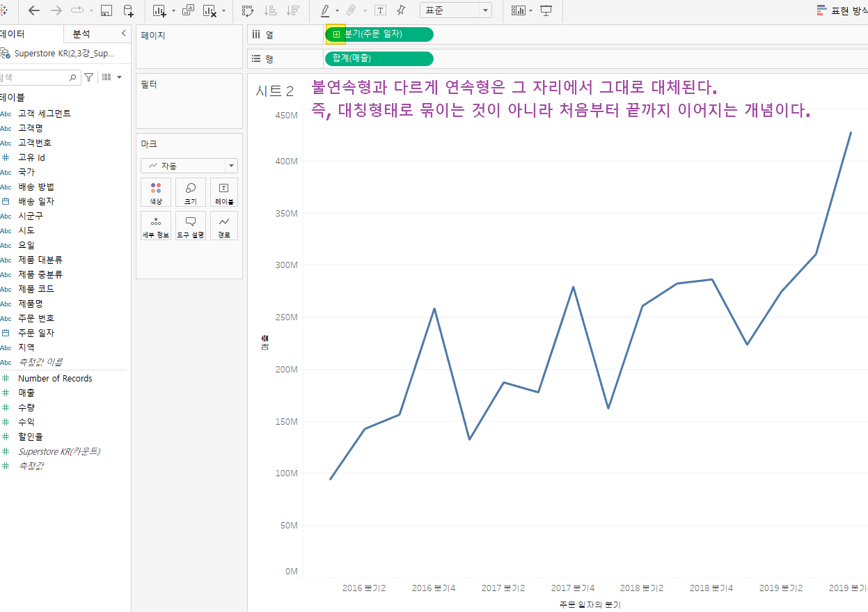Create a new worksheet from the toolbar
Viewport: 868px width, 612px height.
click(x=159, y=10)
